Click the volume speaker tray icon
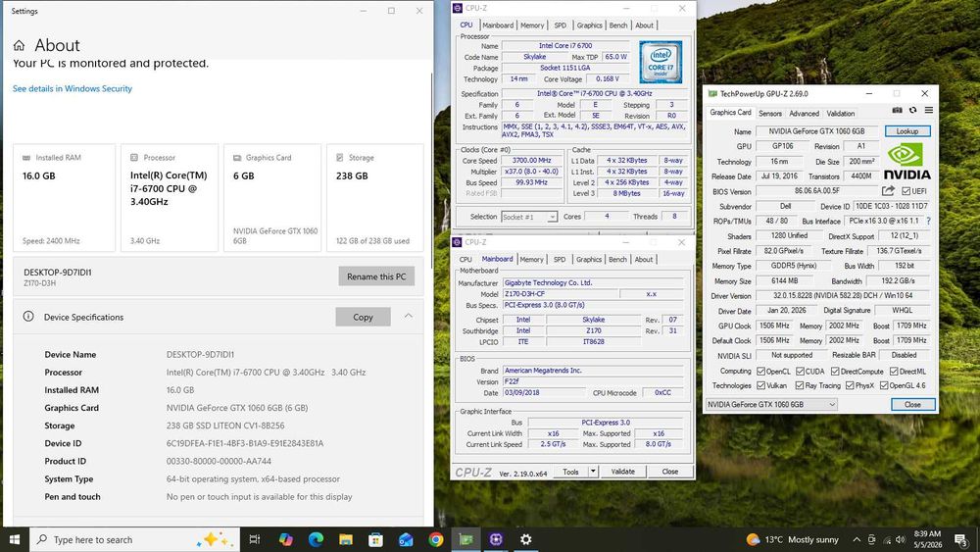The height and width of the screenshot is (552, 980). [x=900, y=539]
